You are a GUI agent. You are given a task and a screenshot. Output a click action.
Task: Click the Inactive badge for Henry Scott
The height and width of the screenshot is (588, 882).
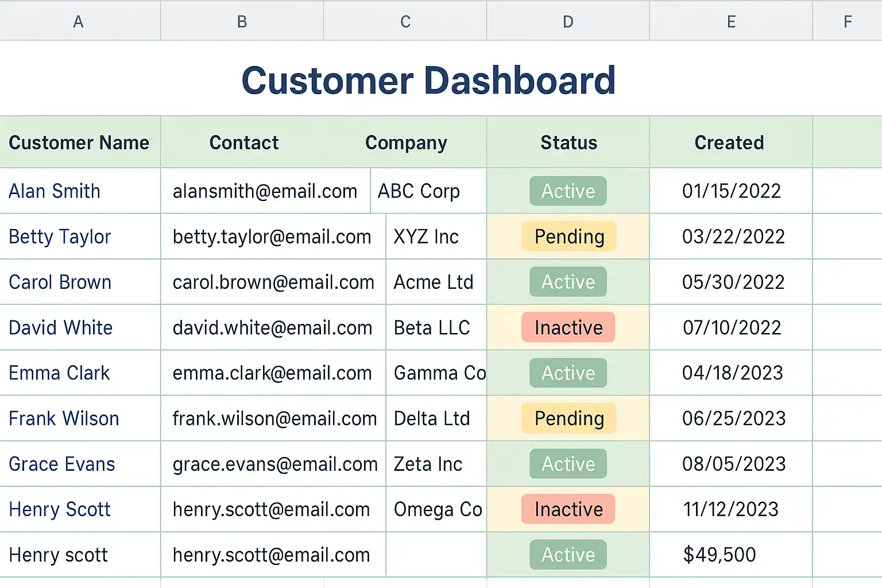click(x=568, y=509)
